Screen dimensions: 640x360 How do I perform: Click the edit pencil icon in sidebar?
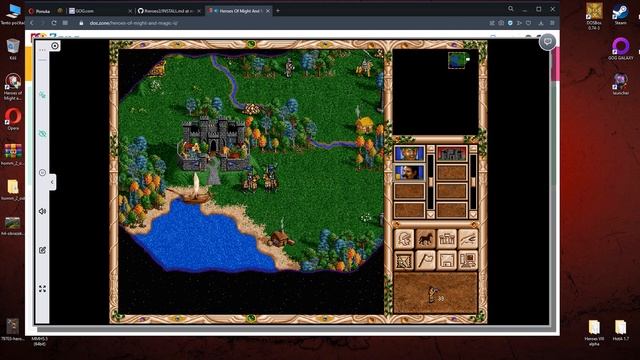[42, 250]
